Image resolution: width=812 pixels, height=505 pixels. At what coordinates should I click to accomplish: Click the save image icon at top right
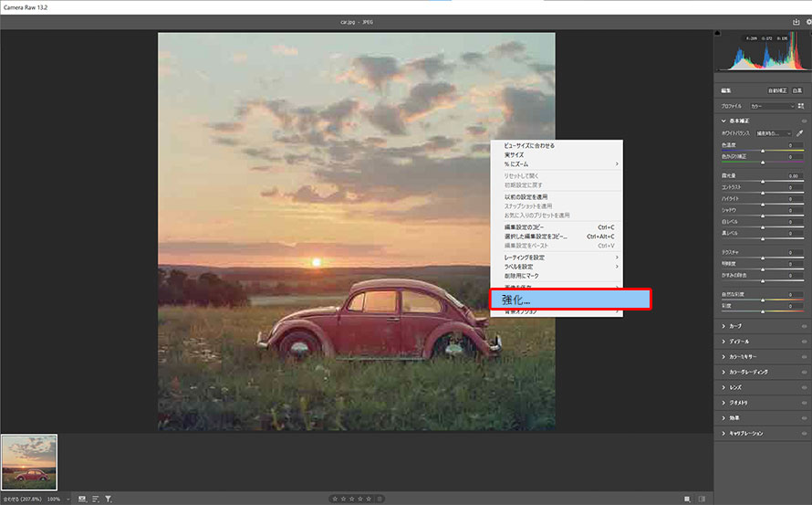tap(796, 21)
